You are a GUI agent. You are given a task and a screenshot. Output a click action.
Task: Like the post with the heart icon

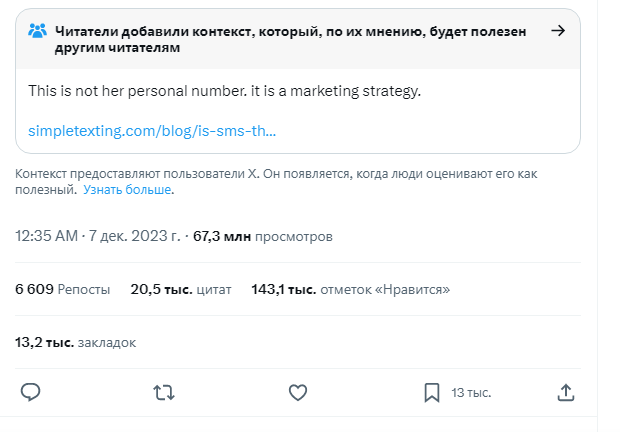297,392
